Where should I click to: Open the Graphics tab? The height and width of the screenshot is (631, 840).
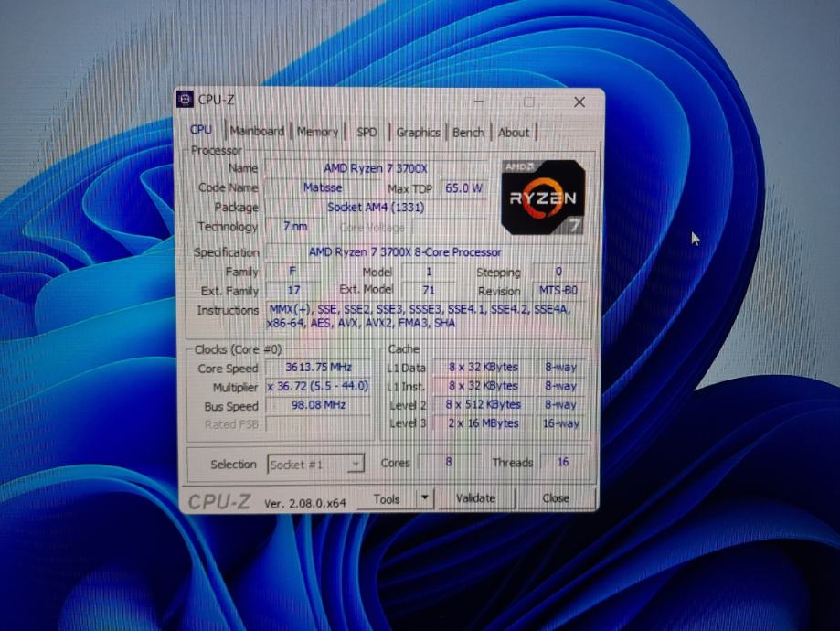418,132
